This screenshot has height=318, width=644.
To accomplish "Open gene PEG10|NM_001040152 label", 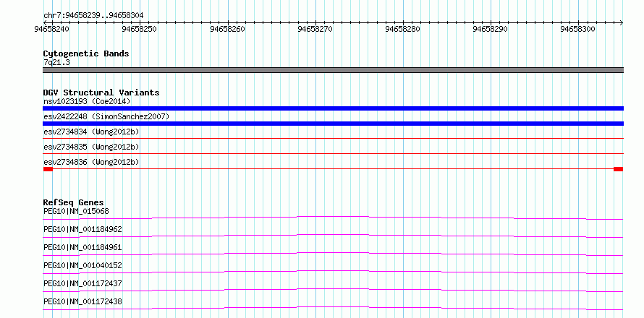I will (82, 265).
